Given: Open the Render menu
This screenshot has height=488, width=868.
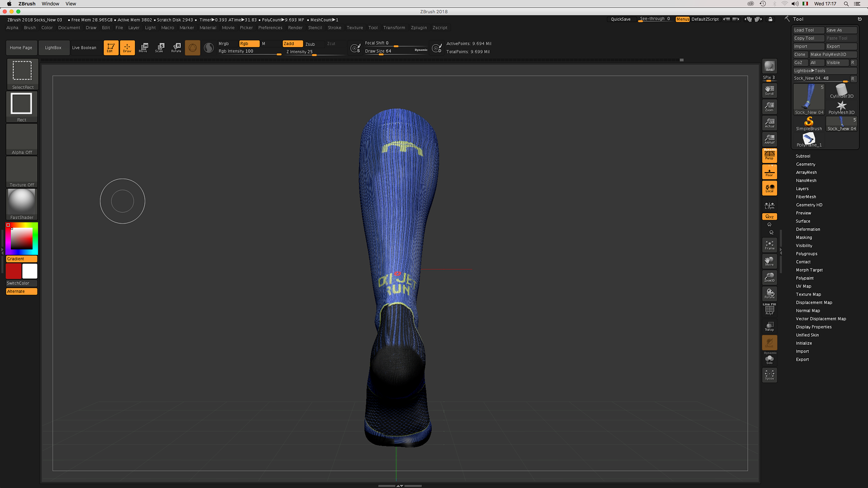Looking at the screenshot, I should point(295,28).
